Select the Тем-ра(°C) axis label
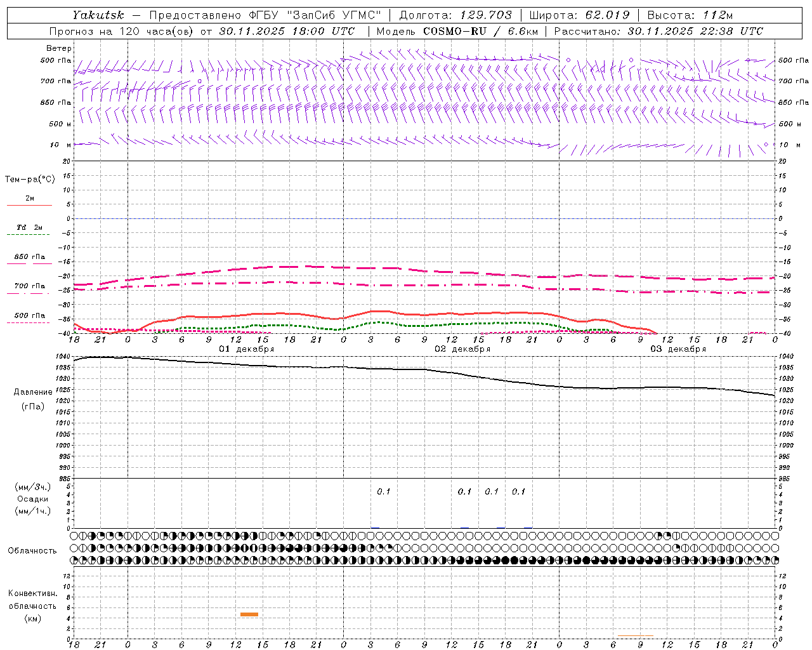 pos(30,180)
